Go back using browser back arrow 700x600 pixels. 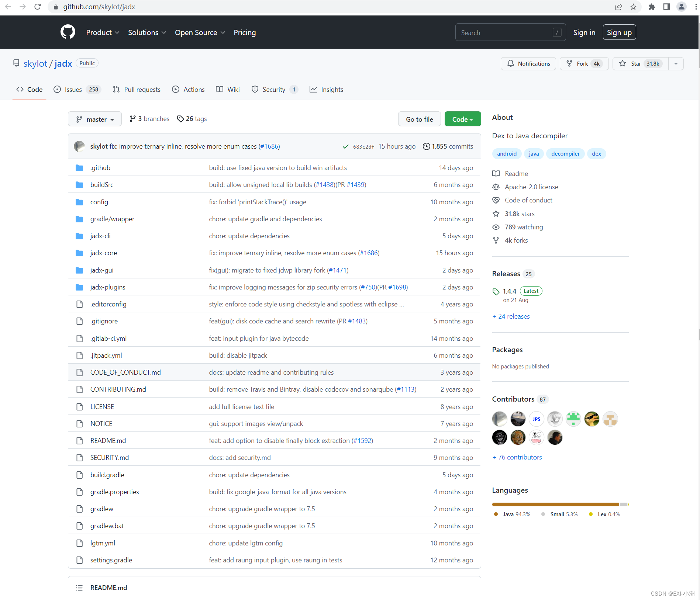[x=8, y=7]
